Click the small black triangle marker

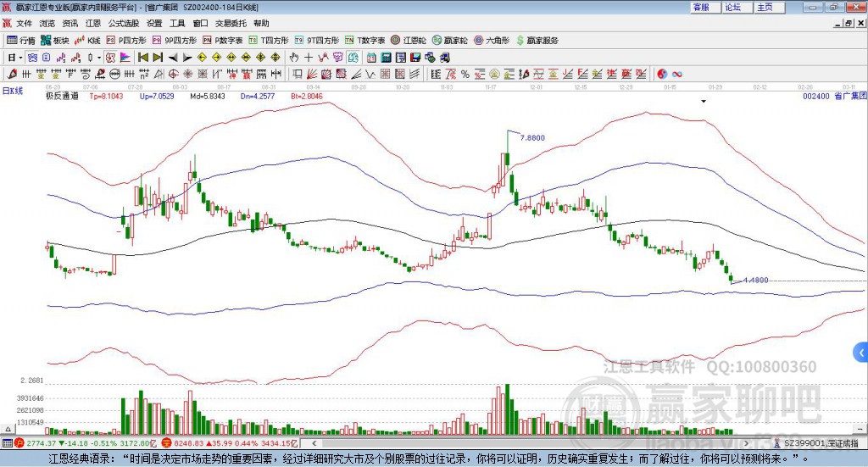(704, 101)
